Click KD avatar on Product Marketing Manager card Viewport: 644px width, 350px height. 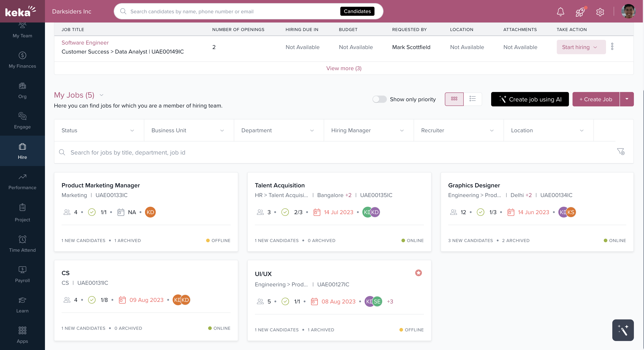tap(150, 212)
